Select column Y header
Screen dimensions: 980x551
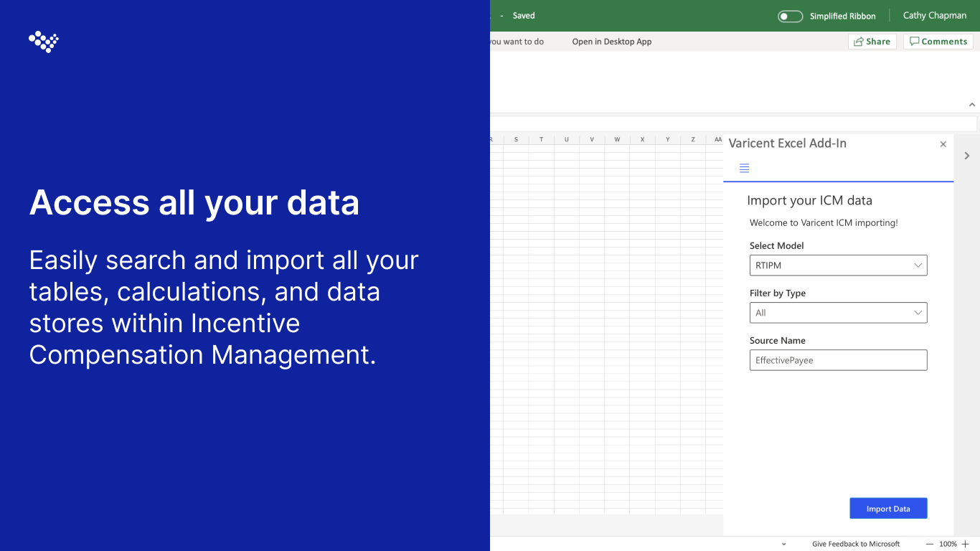[667, 139]
